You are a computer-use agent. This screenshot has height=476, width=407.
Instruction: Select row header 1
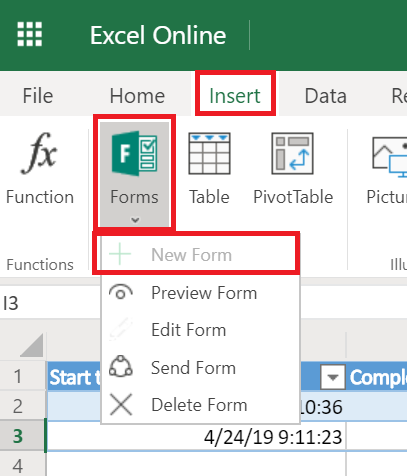[x=22, y=376]
